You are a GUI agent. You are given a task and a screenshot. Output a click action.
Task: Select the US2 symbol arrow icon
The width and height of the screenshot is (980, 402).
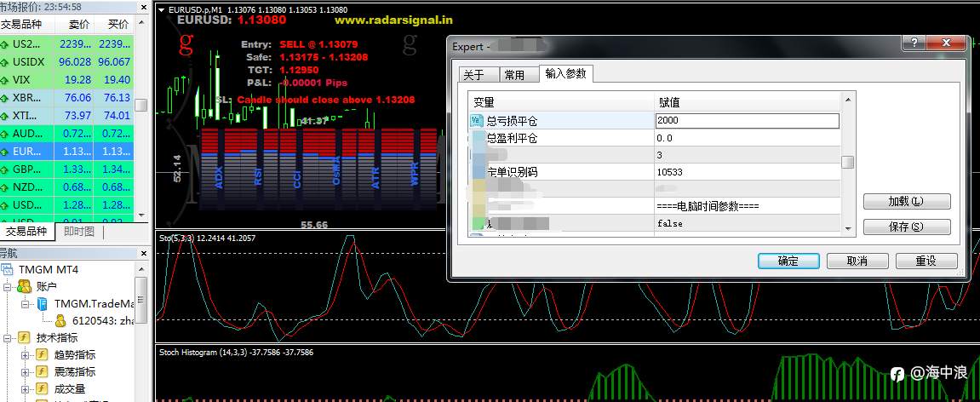(3, 44)
